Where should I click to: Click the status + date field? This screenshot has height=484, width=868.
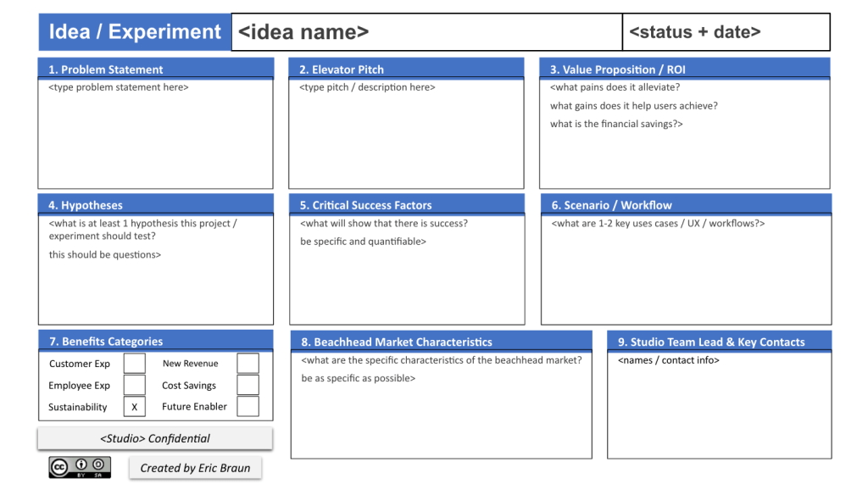[x=726, y=32]
